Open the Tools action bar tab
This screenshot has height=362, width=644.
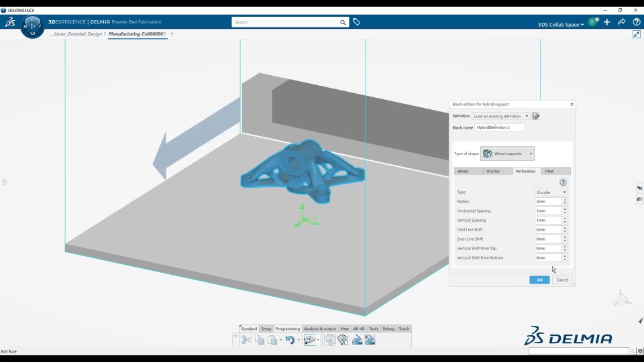[x=374, y=328]
